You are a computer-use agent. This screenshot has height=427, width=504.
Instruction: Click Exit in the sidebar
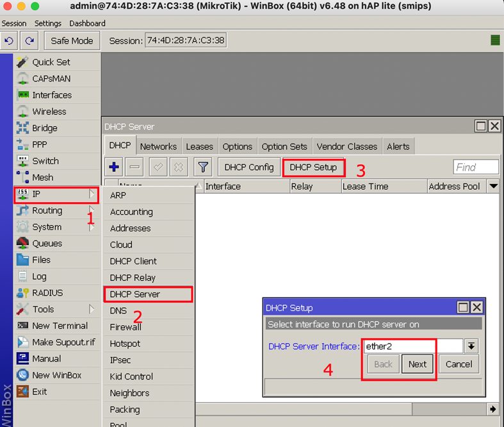[x=57, y=392]
